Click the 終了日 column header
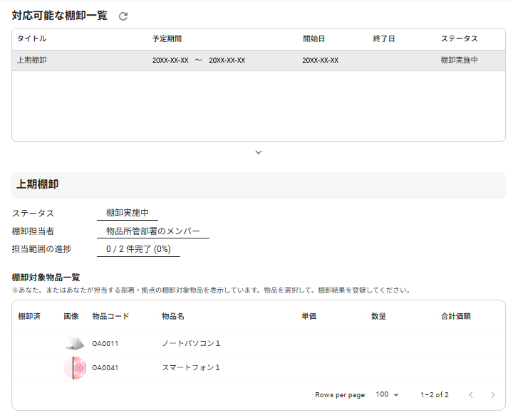 point(384,38)
